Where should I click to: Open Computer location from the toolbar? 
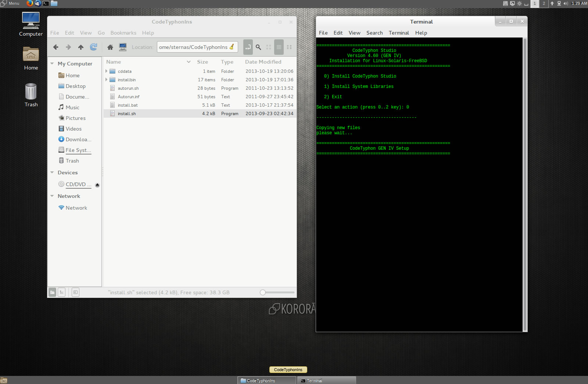[x=123, y=47]
